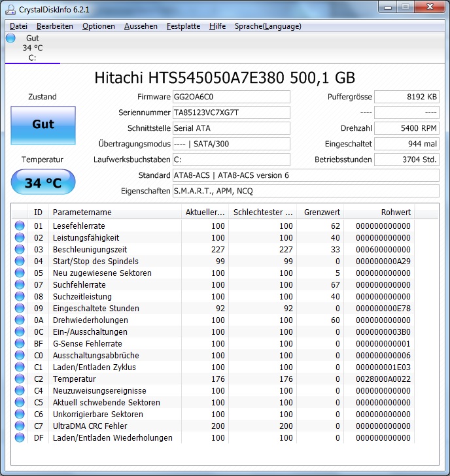Image resolution: width=450 pixels, height=476 pixels.
Task: Open the Aussehen menu
Action: [141, 26]
